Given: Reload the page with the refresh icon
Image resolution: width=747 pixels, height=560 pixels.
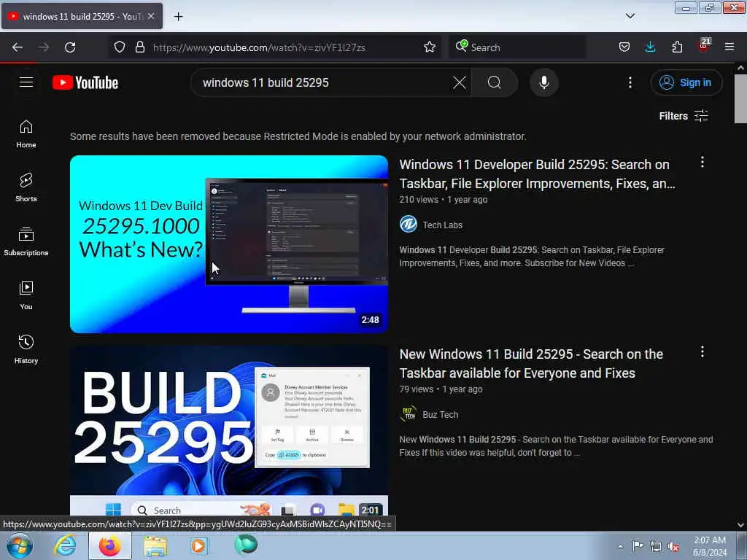Looking at the screenshot, I should [70, 47].
